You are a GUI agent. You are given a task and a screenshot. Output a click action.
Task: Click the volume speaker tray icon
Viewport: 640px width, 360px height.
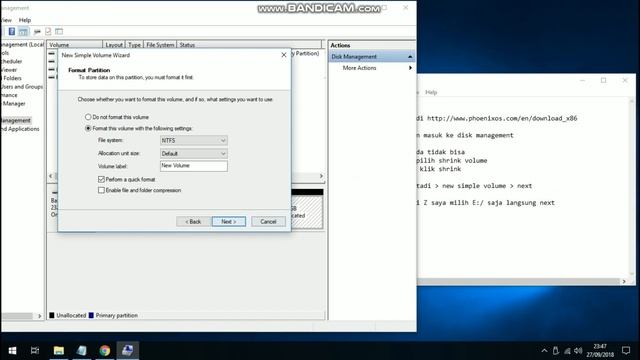(578, 351)
